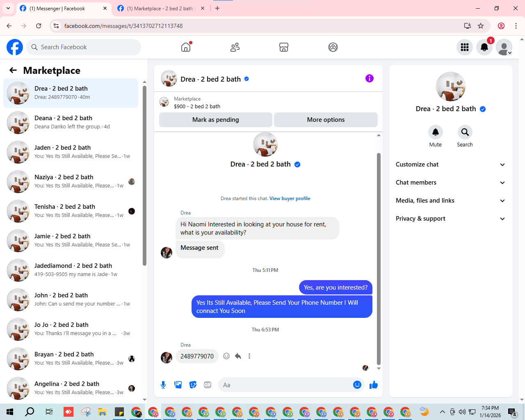525x420 pixels.
Task: Open the Jadediamond · 2 bed 2 bath conversation
Action: 71,270
